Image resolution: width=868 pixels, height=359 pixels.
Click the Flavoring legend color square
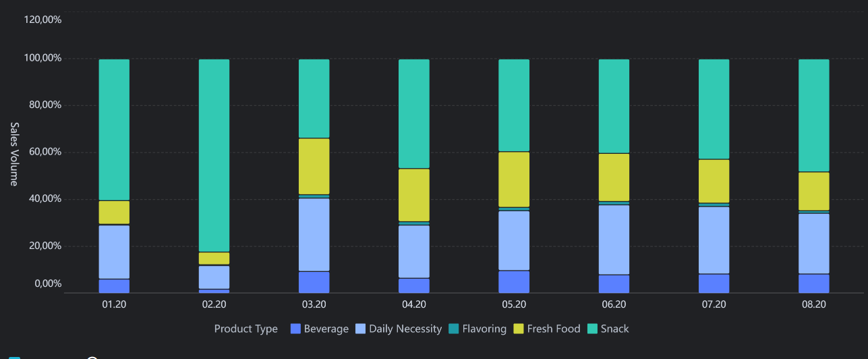pos(454,329)
